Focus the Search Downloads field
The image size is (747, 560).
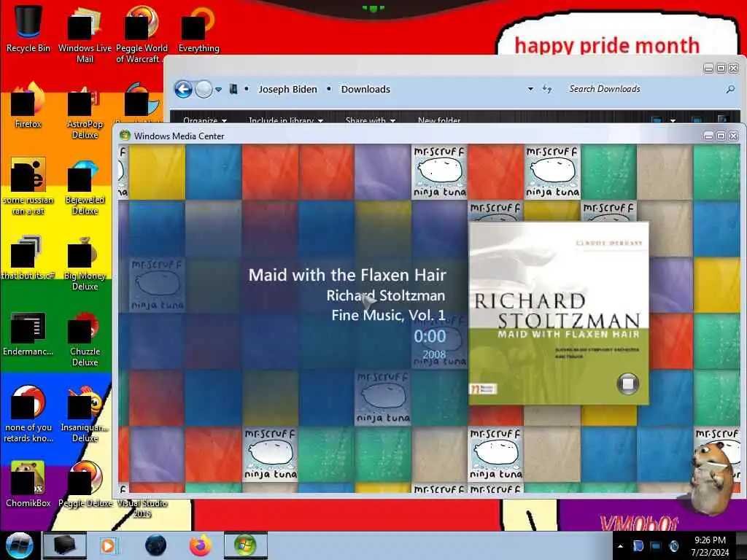click(644, 89)
